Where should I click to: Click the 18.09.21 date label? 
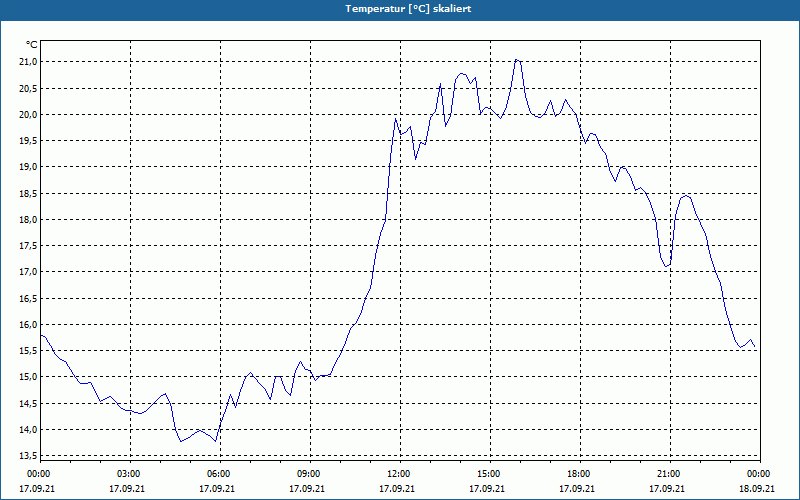pyautogui.click(x=757, y=489)
